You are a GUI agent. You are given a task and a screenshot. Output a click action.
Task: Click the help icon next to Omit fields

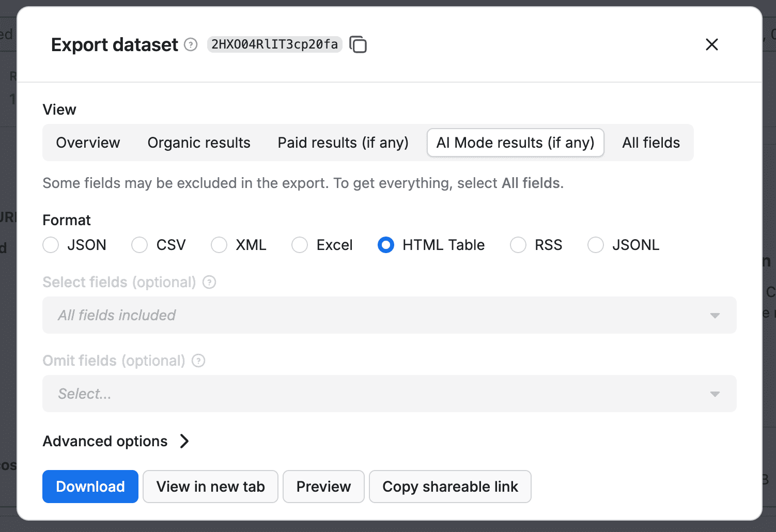(x=198, y=361)
